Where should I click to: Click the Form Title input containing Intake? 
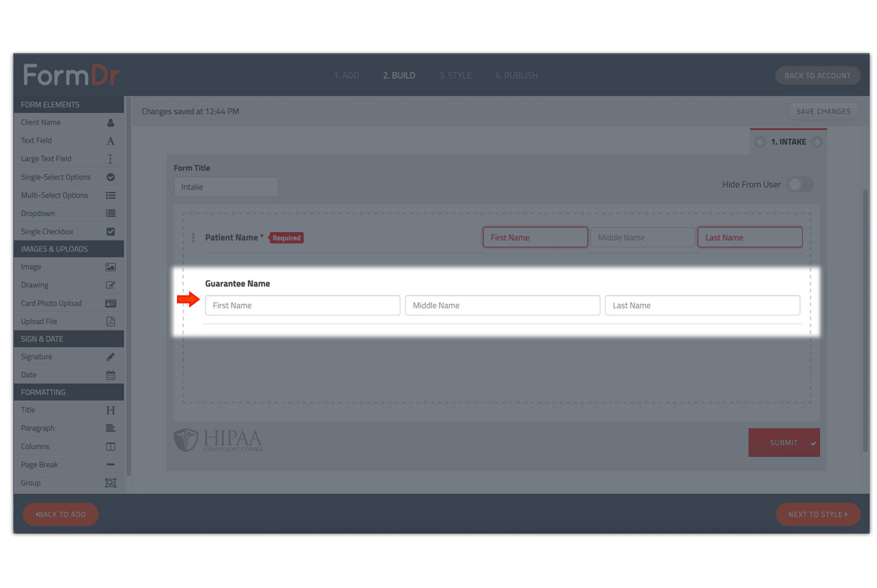coord(226,187)
